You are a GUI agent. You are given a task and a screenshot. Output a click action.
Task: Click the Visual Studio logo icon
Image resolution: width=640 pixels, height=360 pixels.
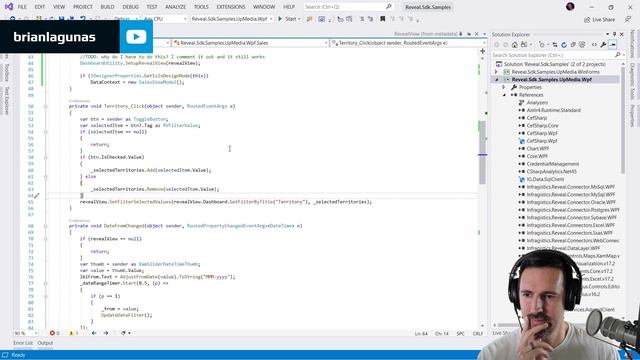(x=9, y=7)
